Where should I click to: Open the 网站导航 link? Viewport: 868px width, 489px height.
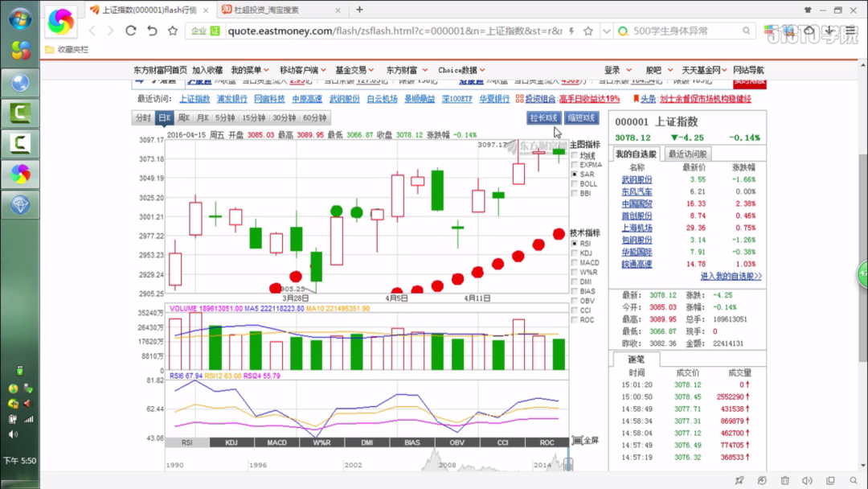coord(748,70)
